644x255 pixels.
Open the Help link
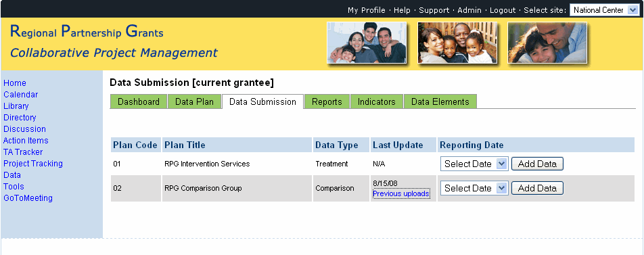pos(402,10)
